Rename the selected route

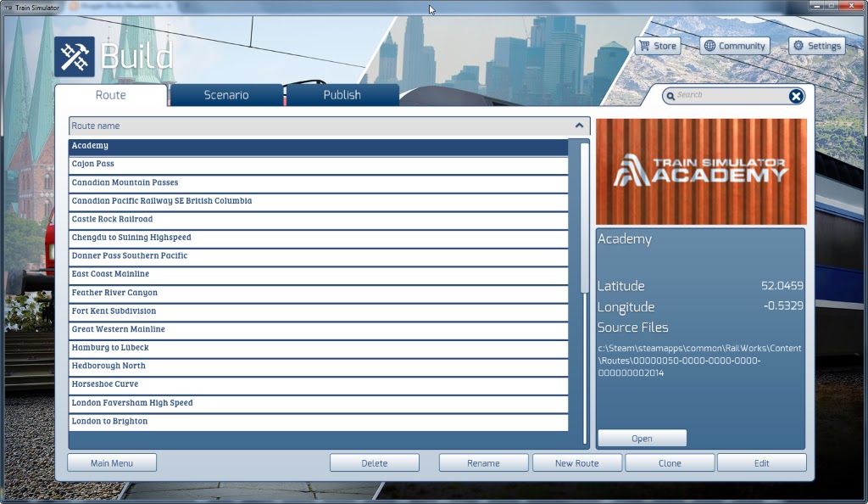point(483,462)
